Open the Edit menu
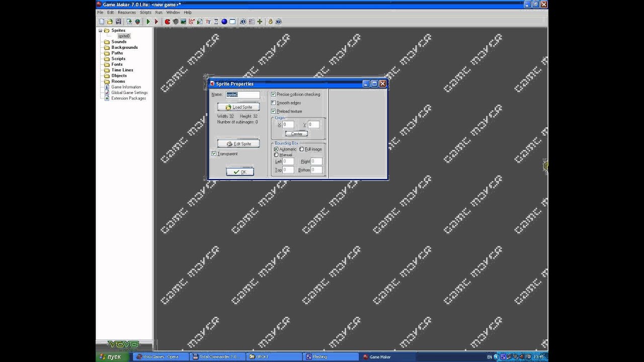Screen dimensions: 644x362 pyautogui.click(x=110, y=12)
